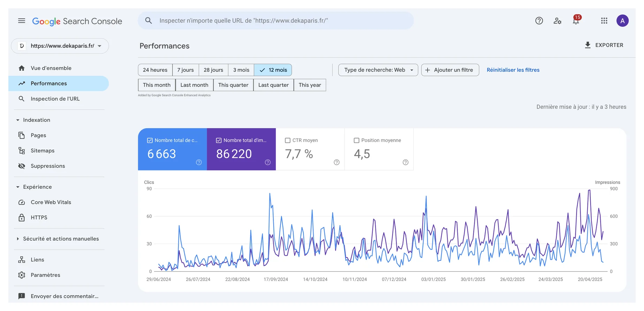644x311 pixels.
Task: Click the Pages document icon
Action: (x=22, y=135)
